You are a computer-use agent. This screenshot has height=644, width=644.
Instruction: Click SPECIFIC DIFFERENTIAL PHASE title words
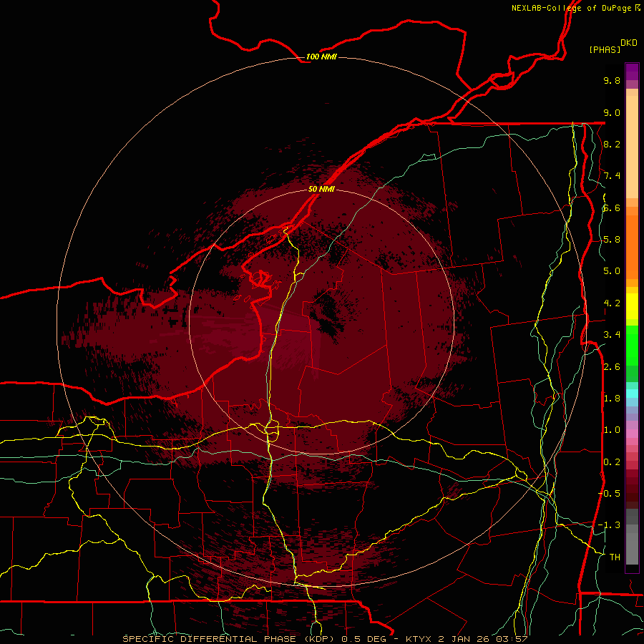coord(209,639)
